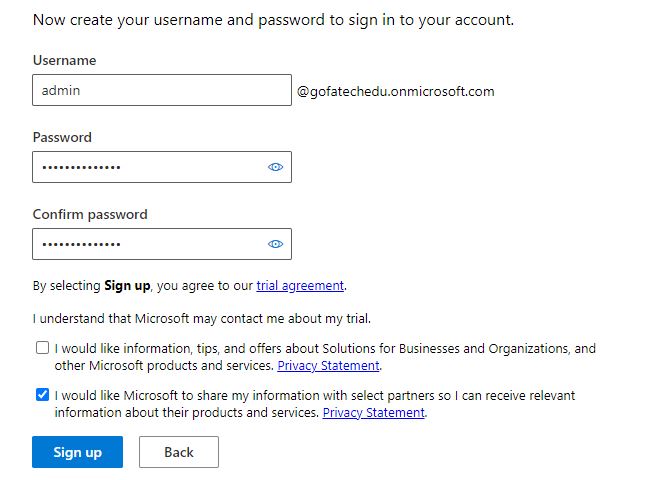Open Privacy Statement link after Microsoft products and services
The width and height of the screenshot is (649, 480).
(x=329, y=366)
